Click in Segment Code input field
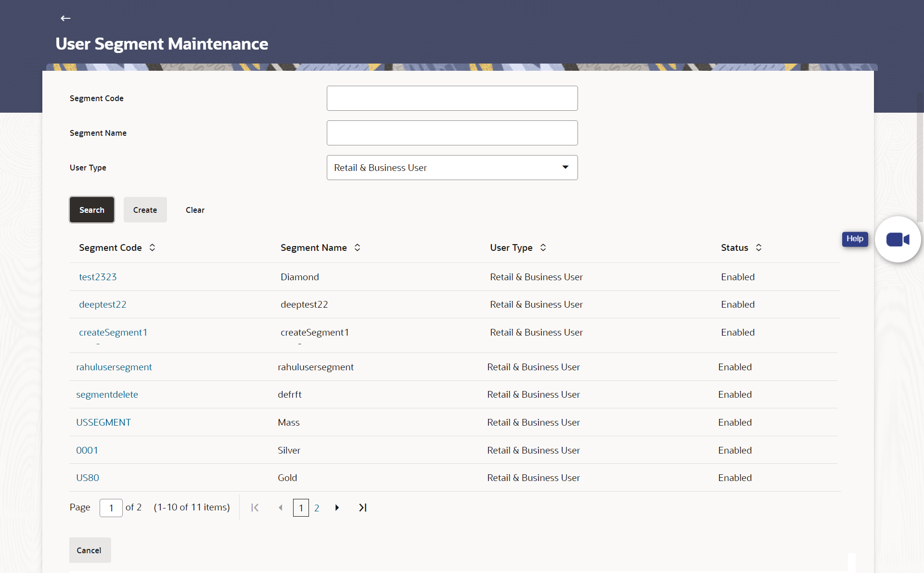The width and height of the screenshot is (924, 573). pyautogui.click(x=452, y=98)
